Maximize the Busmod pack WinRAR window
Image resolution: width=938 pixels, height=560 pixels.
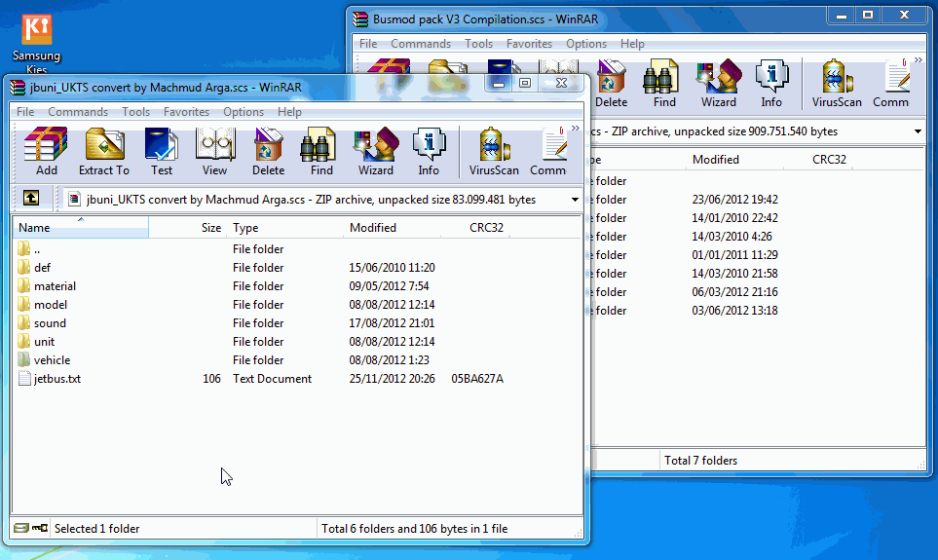(x=868, y=15)
